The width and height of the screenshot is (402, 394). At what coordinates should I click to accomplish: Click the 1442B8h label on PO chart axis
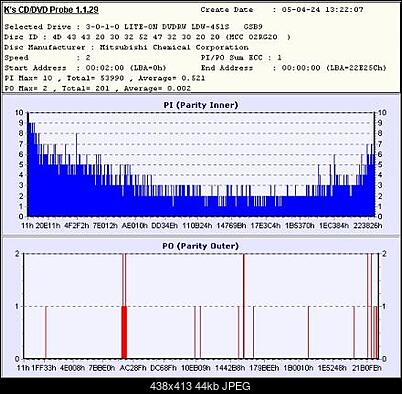point(230,368)
